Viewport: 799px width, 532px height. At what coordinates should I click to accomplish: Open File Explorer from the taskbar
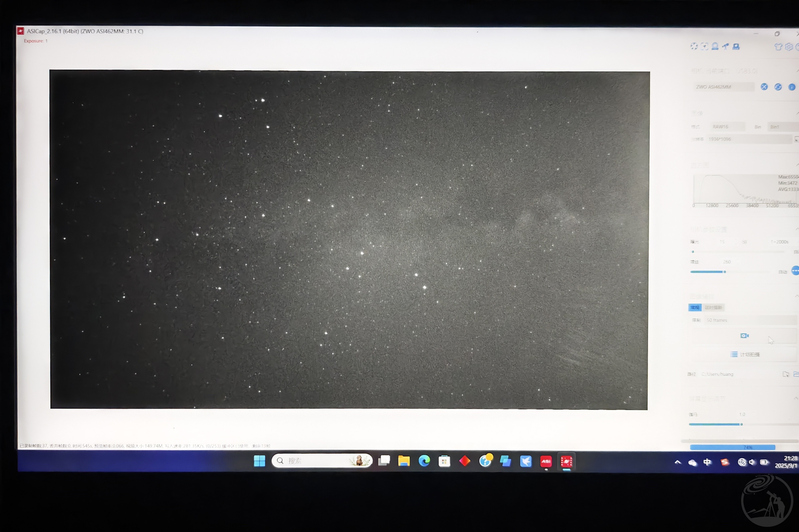404,461
